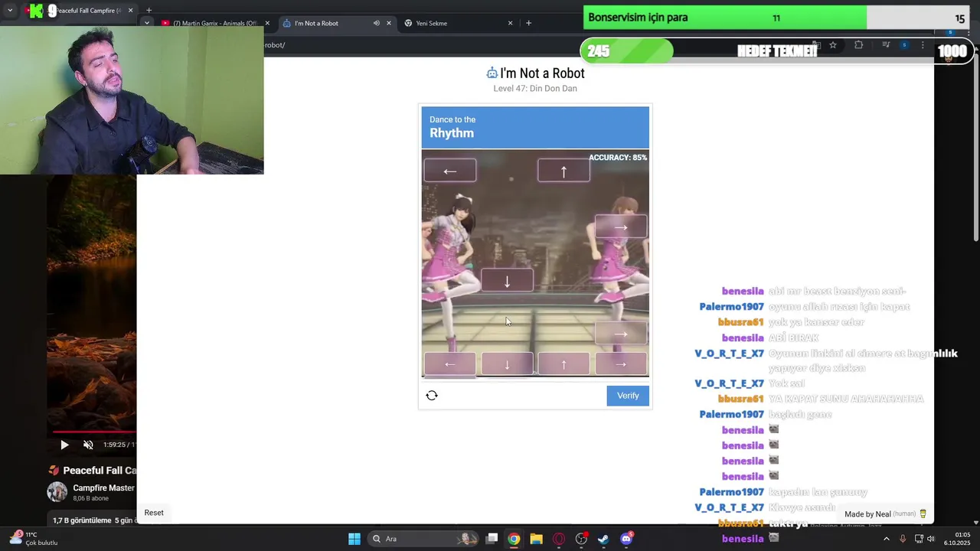Open the Windows Start menu
This screenshot has height=551, width=980.
[354, 539]
